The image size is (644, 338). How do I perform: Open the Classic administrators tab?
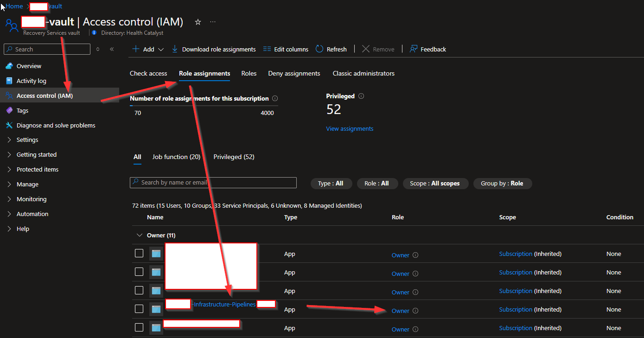tap(363, 73)
